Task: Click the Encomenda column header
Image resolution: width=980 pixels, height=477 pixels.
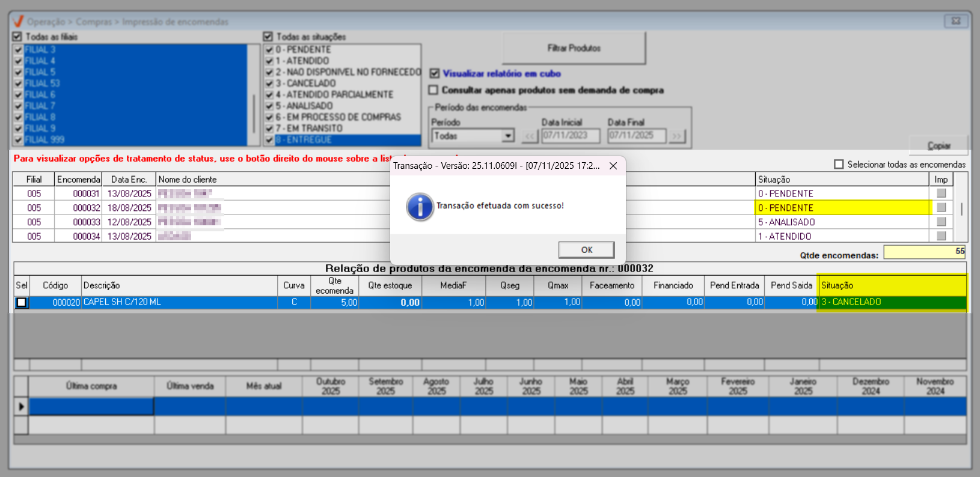Action: (x=79, y=180)
